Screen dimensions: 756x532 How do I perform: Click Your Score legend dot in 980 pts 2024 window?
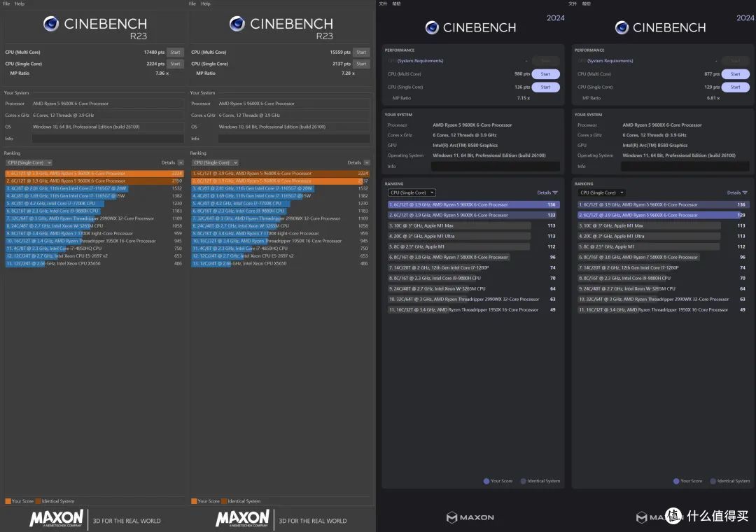(486, 481)
